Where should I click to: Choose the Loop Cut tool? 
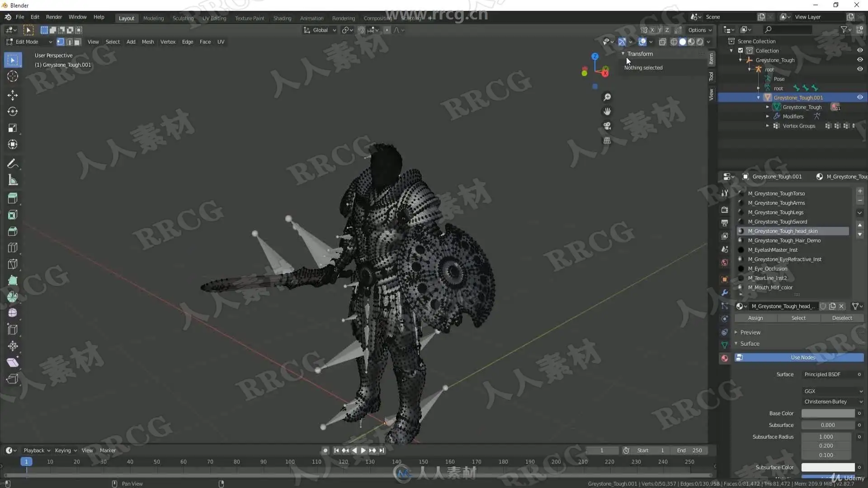(x=13, y=248)
